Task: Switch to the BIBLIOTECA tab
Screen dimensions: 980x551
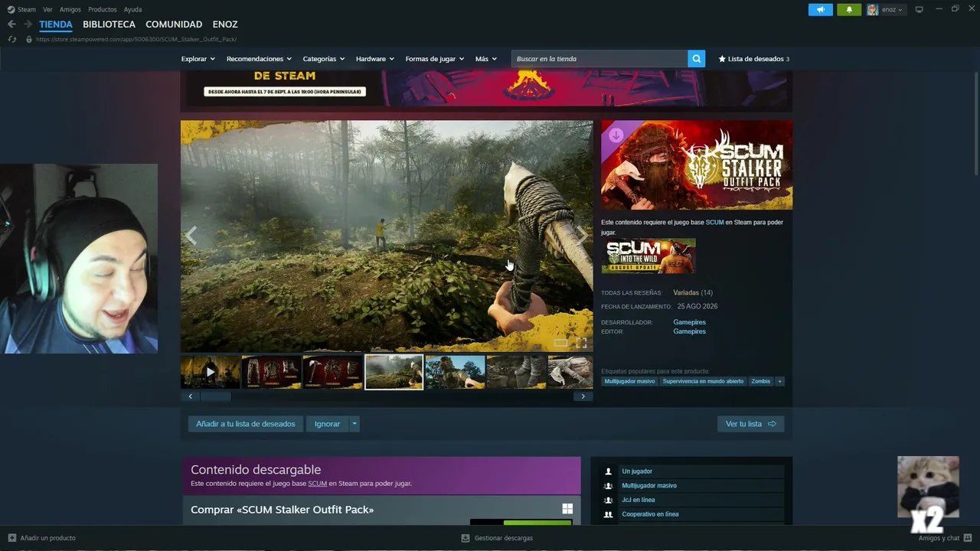Action: [x=109, y=24]
